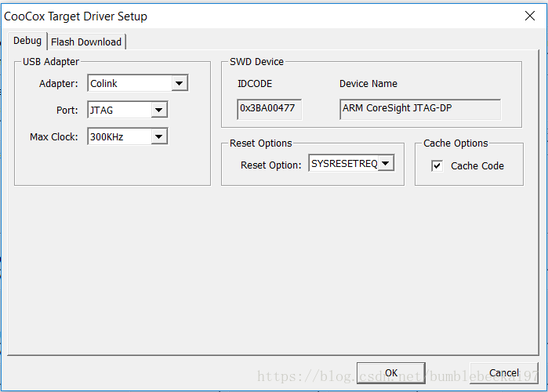Click the Cache Code label text
Viewport: 548px width, 392px height.
[x=477, y=165]
